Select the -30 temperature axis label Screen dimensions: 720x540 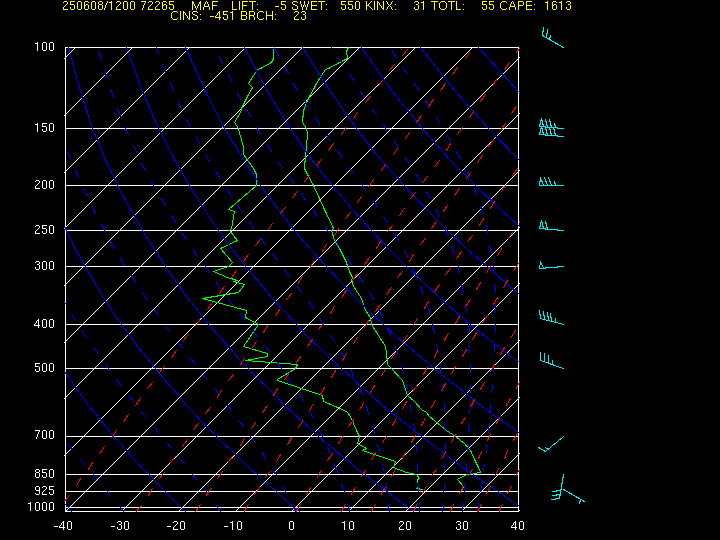click(x=120, y=526)
